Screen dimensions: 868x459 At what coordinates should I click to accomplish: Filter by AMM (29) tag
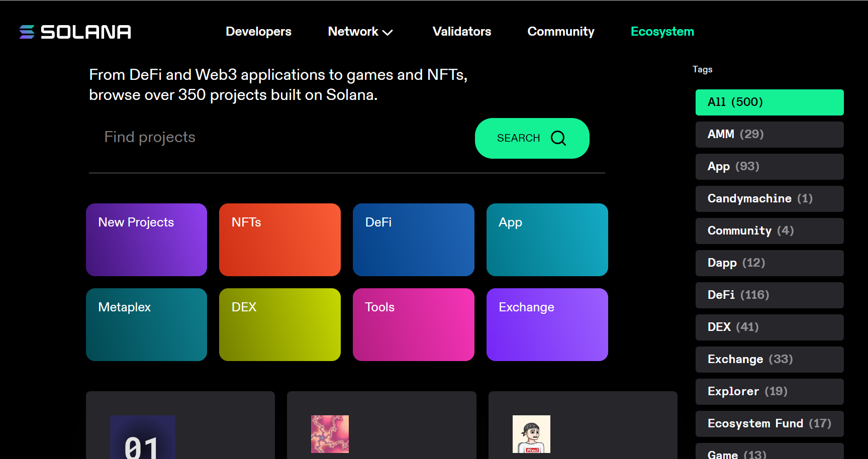[769, 135]
